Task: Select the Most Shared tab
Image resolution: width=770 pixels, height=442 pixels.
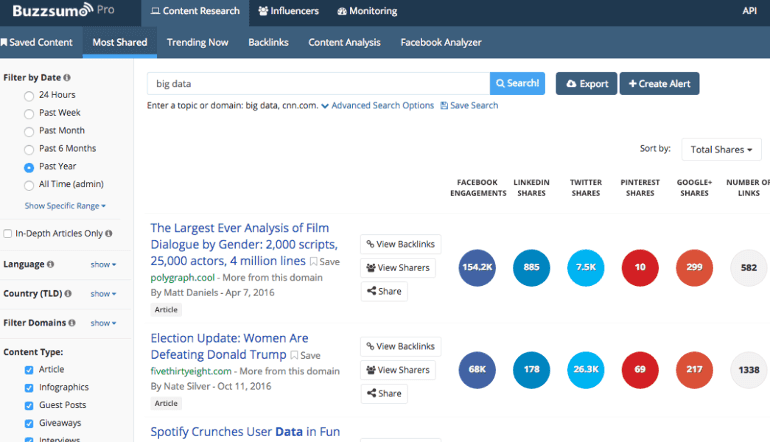Action: pyautogui.click(x=120, y=42)
